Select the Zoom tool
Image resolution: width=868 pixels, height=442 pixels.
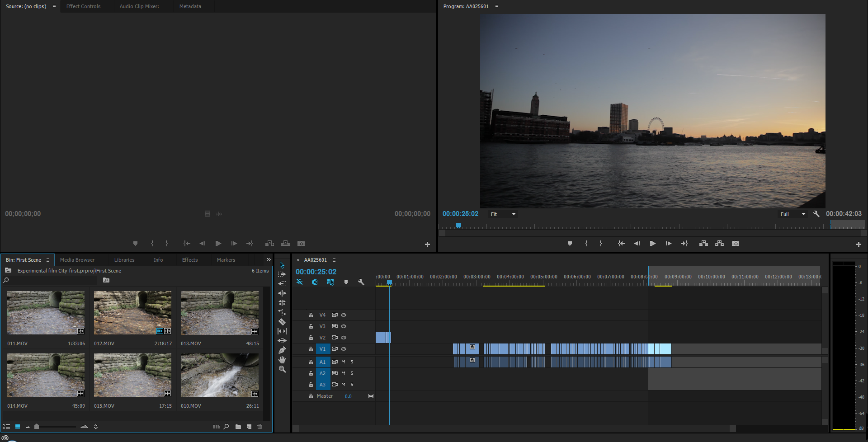(x=282, y=369)
